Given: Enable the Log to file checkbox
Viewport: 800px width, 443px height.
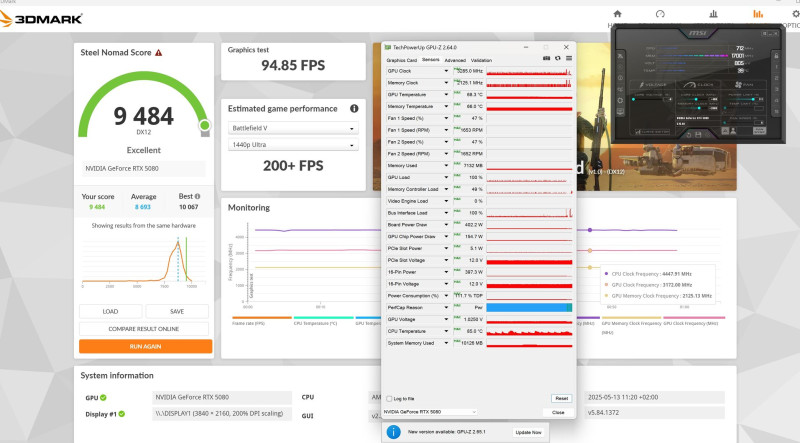Looking at the screenshot, I should coord(389,399).
